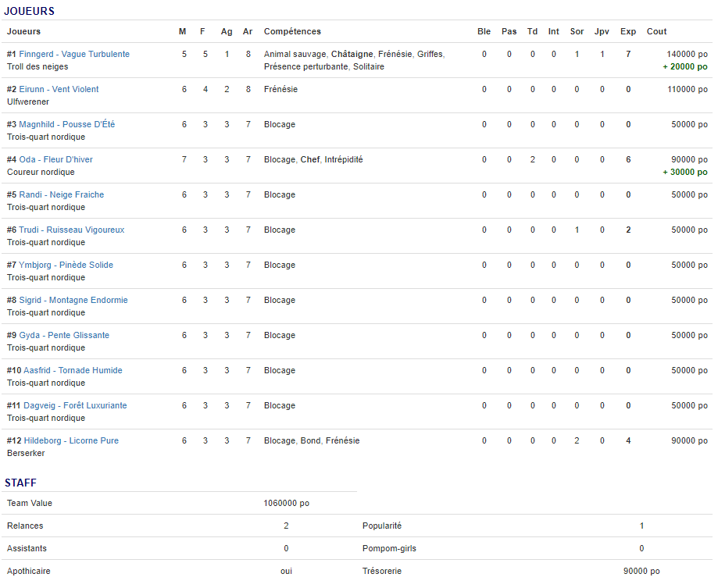Click the STAFF section heading
Viewport: 718px width, 588px height.
point(20,483)
